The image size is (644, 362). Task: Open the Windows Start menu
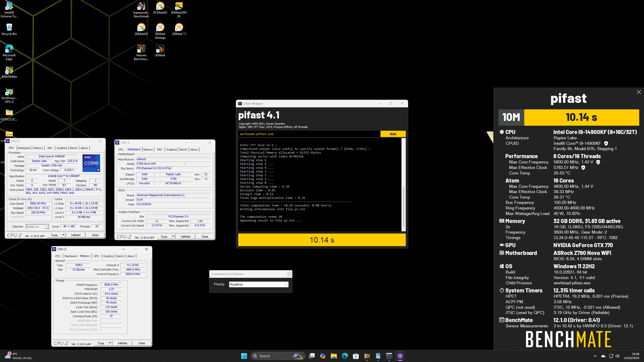(x=244, y=356)
